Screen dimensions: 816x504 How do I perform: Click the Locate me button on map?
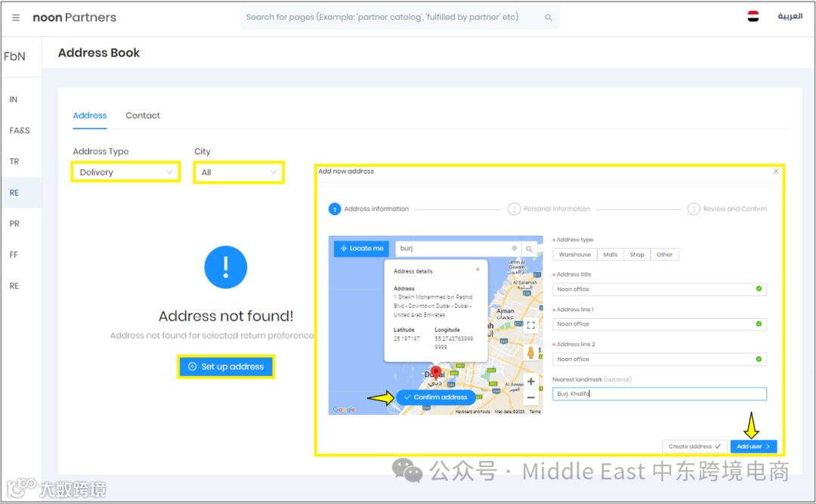[362, 249]
